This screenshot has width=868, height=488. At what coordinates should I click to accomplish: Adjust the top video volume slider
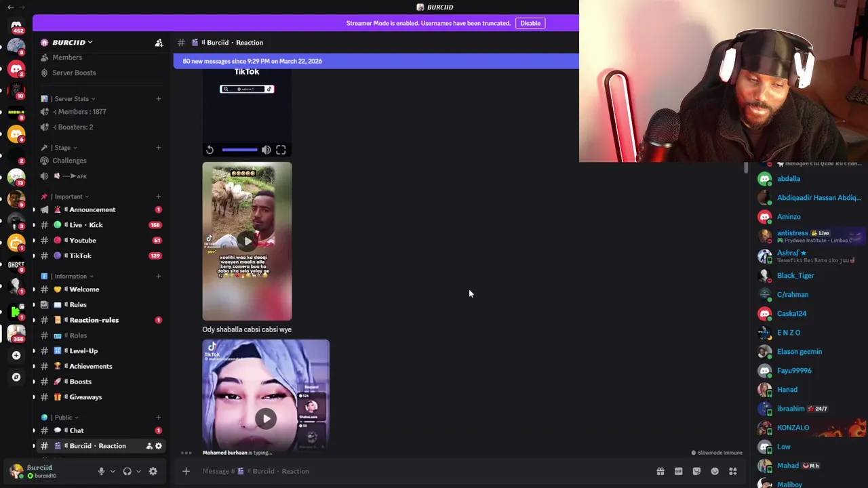[x=239, y=150]
